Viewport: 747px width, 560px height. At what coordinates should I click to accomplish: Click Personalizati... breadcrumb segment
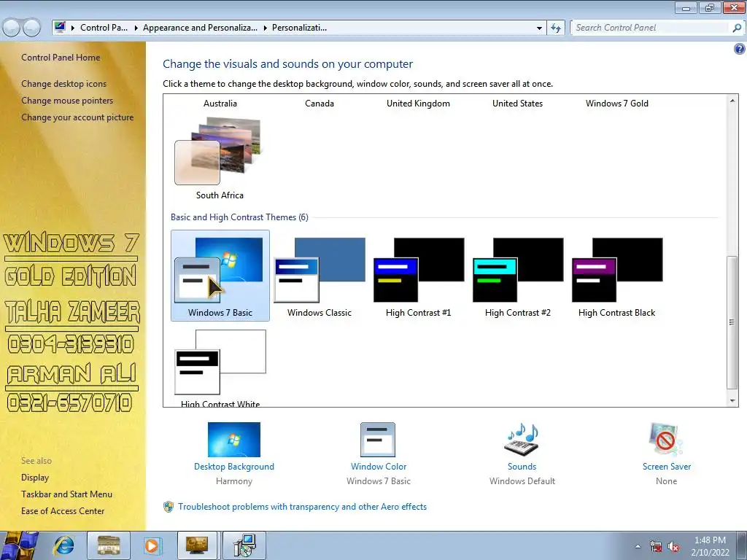299,28
